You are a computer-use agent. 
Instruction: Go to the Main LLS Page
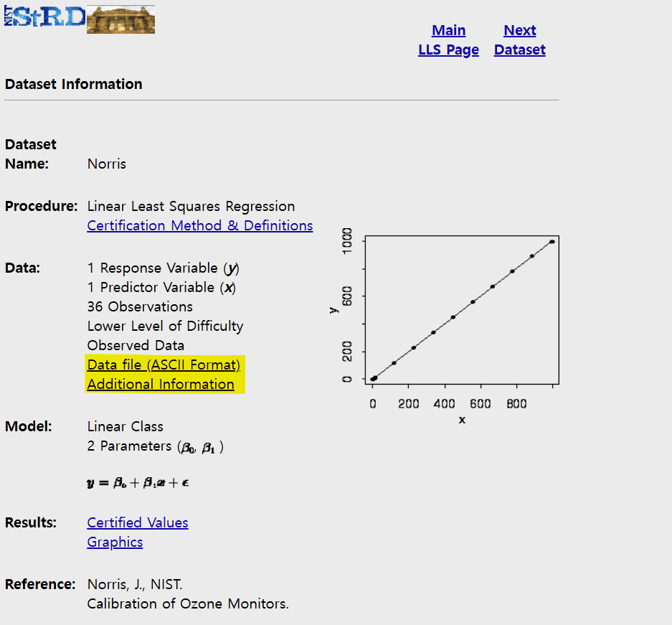click(448, 40)
